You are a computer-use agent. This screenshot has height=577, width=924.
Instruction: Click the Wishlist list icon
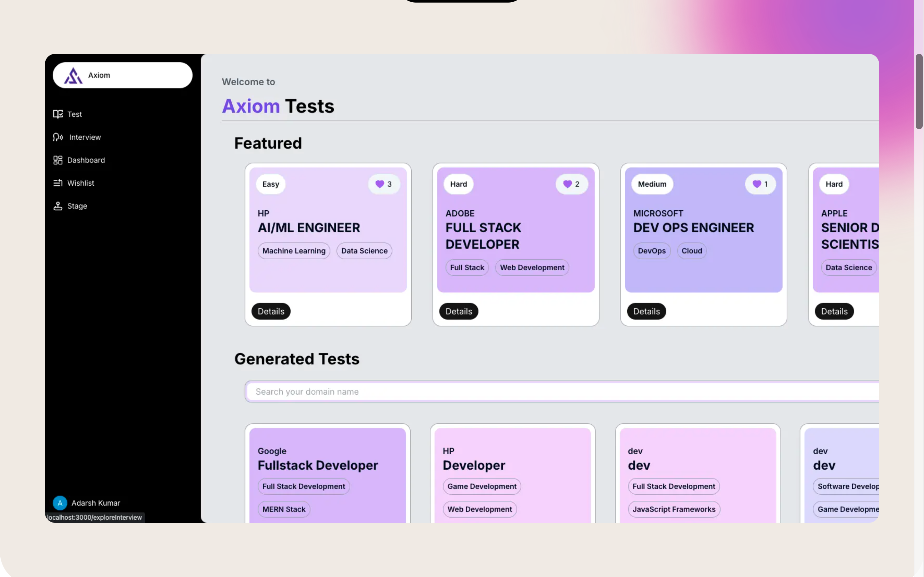click(x=58, y=183)
